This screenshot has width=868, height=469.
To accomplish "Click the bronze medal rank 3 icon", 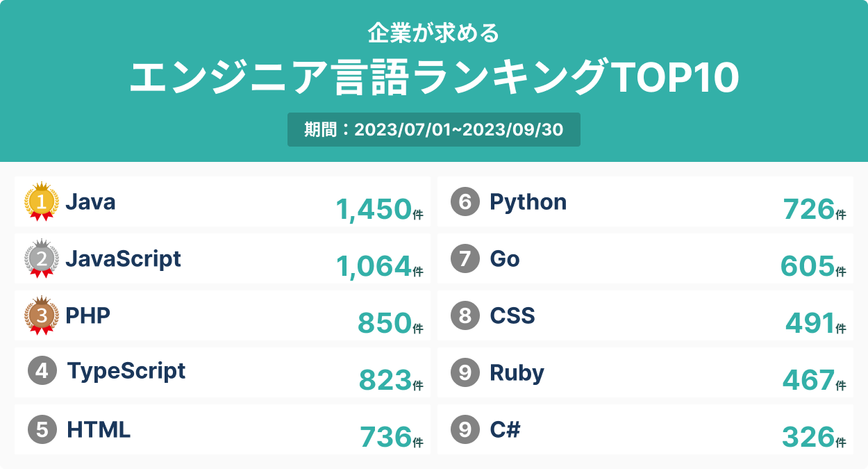I will pyautogui.click(x=41, y=315).
